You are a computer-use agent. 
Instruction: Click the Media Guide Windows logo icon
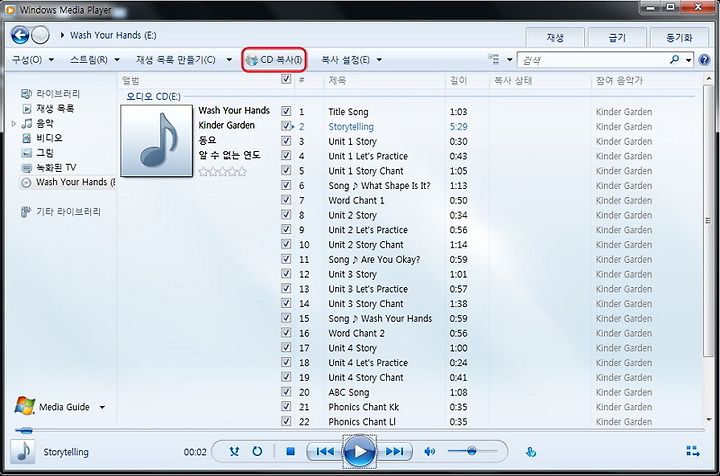[25, 406]
